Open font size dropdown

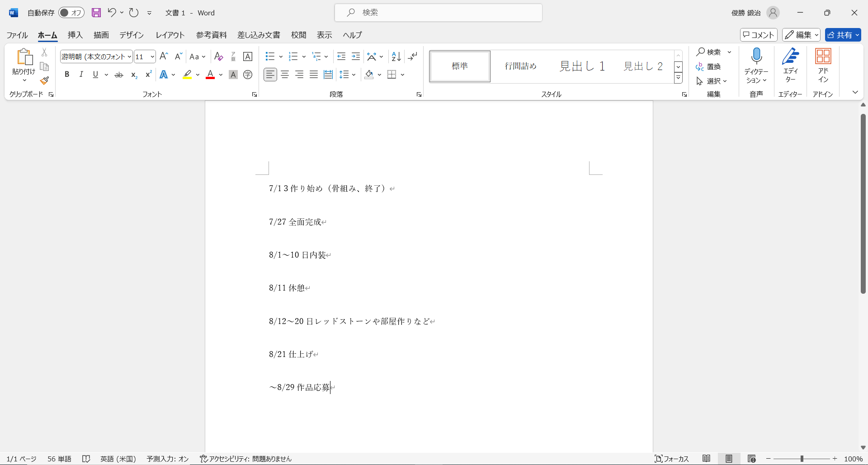click(x=152, y=56)
